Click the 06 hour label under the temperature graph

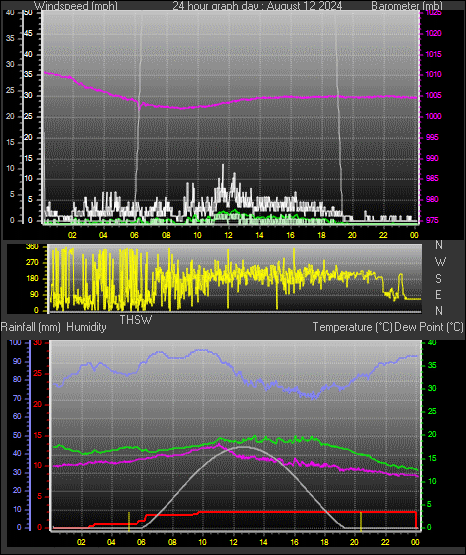(x=141, y=542)
